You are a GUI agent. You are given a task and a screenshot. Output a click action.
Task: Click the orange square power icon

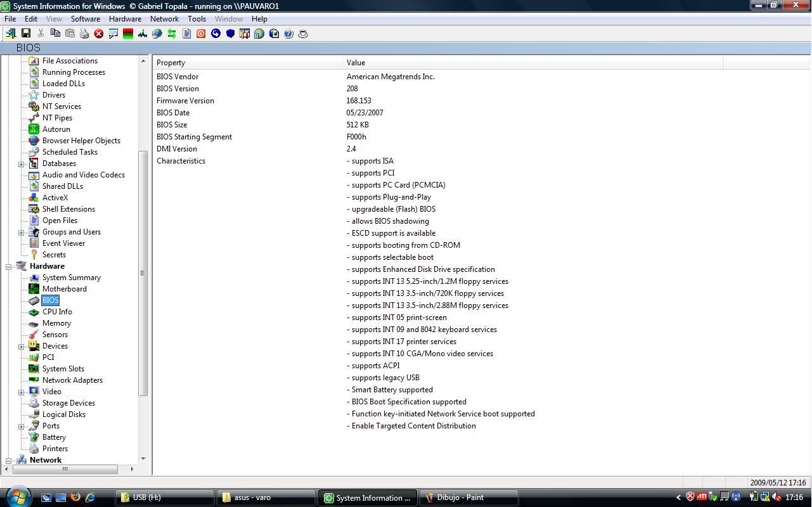pos(201,34)
